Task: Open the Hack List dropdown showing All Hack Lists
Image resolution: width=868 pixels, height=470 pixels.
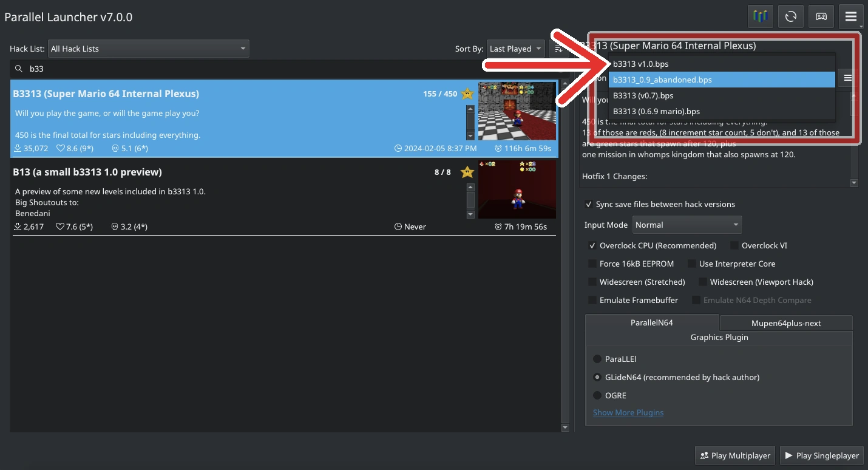Action: pyautogui.click(x=148, y=49)
